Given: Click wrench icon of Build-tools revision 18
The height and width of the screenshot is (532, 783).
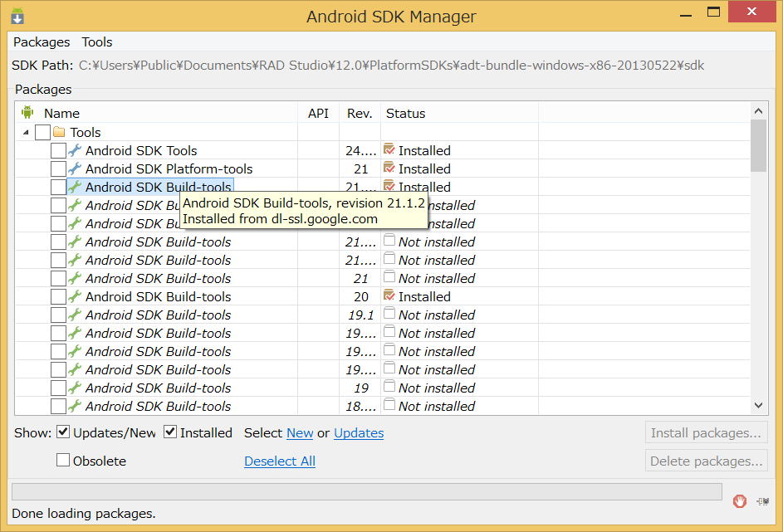Looking at the screenshot, I should pyautogui.click(x=75, y=406).
